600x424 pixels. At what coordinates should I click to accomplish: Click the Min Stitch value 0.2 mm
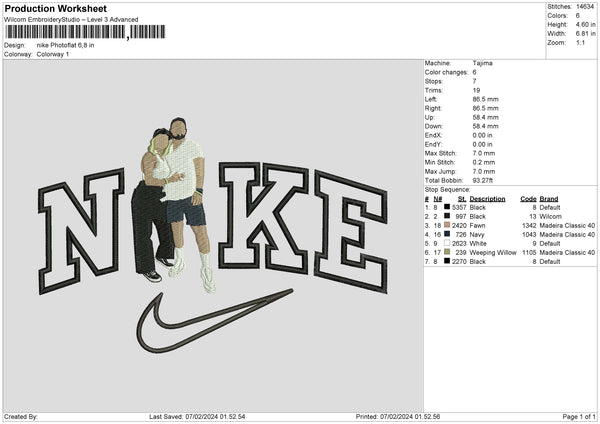[x=484, y=163]
